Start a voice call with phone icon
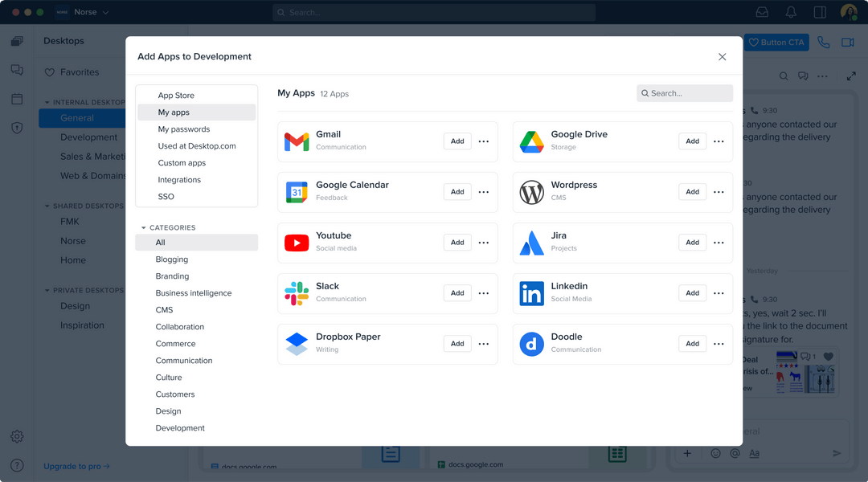The height and width of the screenshot is (482, 868). 824,43
